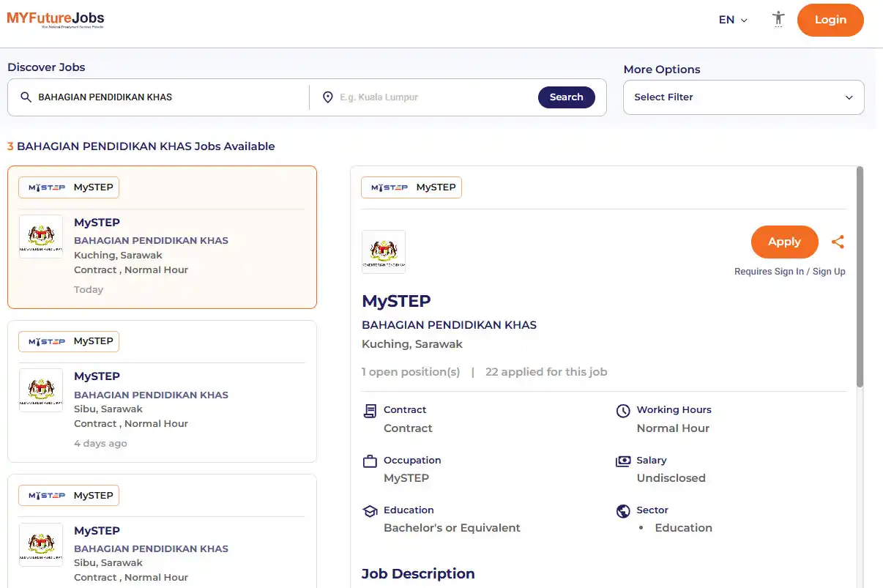Follow the 'Requires Sign In / Sign Up' link
The image size is (883, 588).
[790, 272]
